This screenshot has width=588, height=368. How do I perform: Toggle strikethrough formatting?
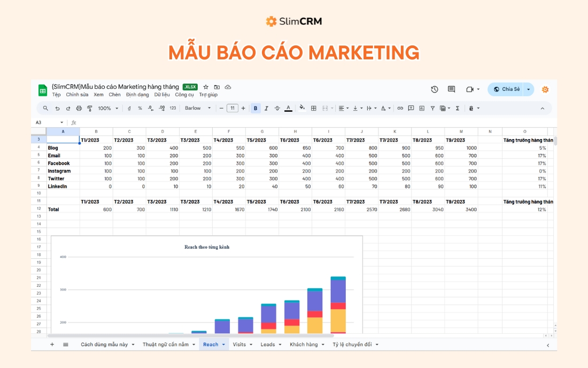(277, 108)
